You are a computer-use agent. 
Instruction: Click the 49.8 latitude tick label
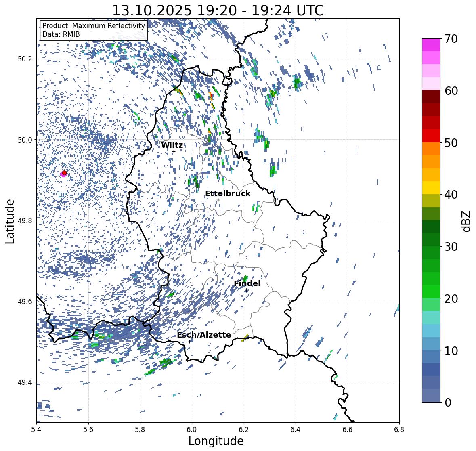click(25, 220)
